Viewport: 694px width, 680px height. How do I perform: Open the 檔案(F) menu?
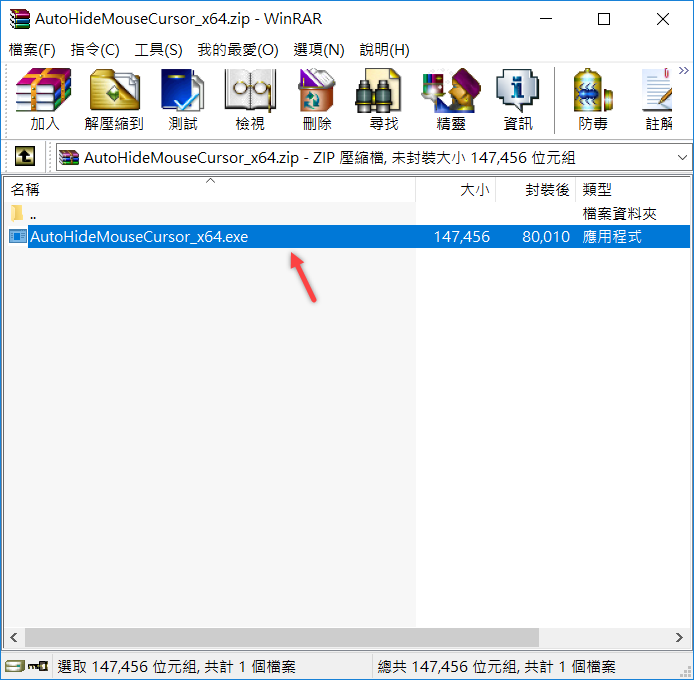(x=32, y=50)
